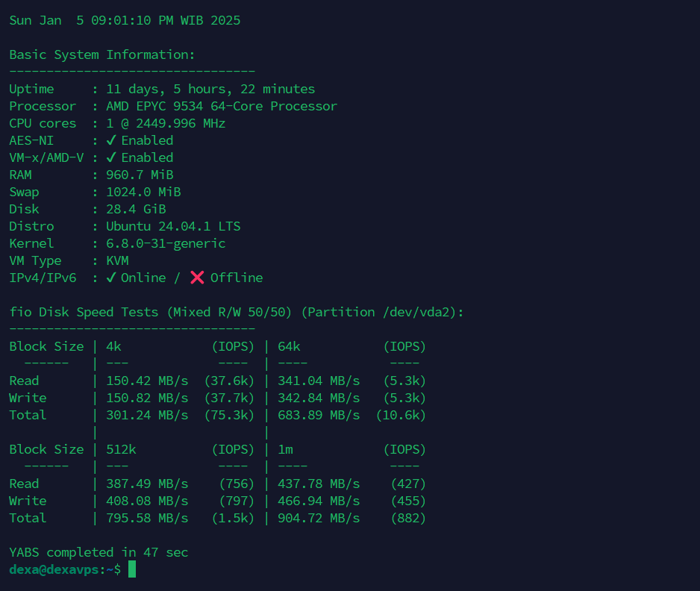
Task: Click the date line at the top
Action: [125, 20]
